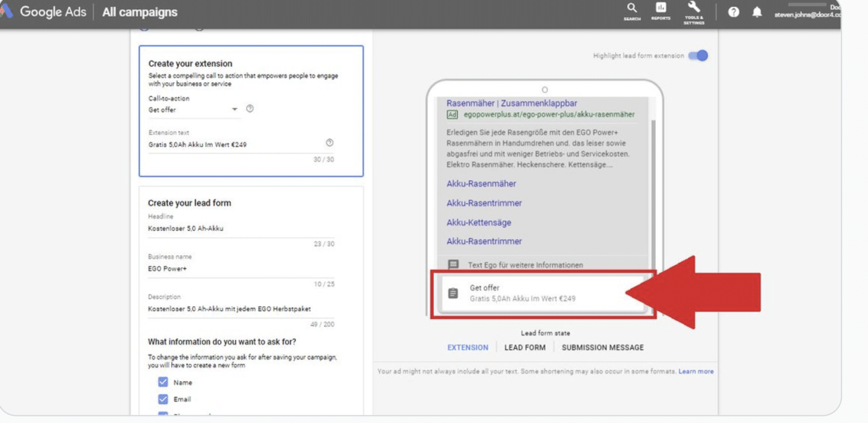This screenshot has width=868, height=423.
Task: Switch to the LEAD FORM preview tab
Action: (525, 348)
